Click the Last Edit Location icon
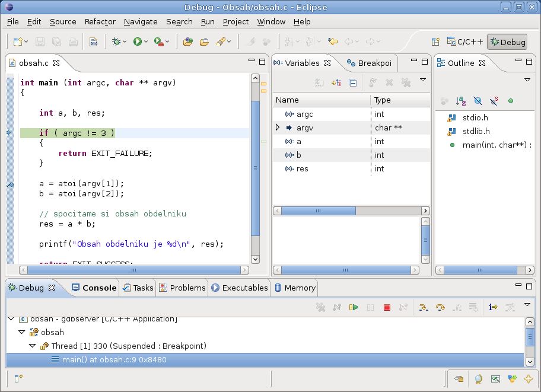The height and width of the screenshot is (392, 541). coord(333,42)
